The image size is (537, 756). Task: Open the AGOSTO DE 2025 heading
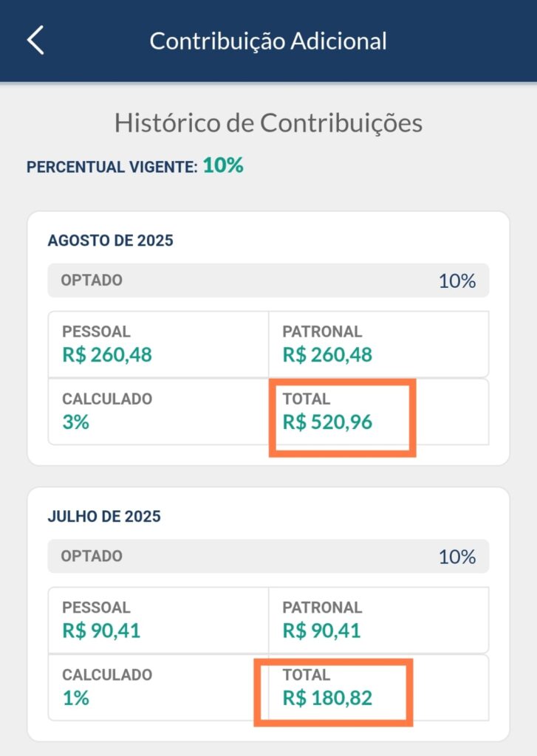110,241
